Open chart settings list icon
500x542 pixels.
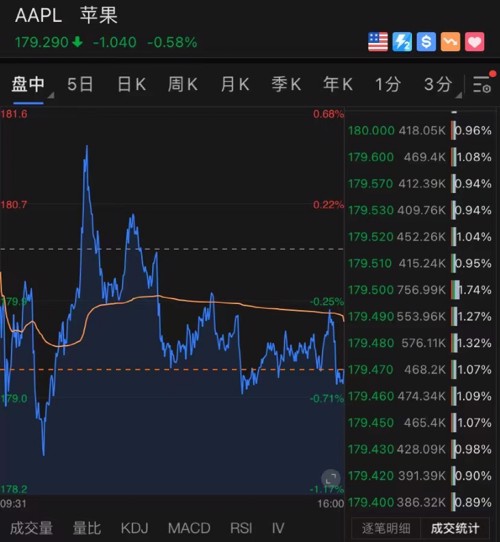(483, 84)
